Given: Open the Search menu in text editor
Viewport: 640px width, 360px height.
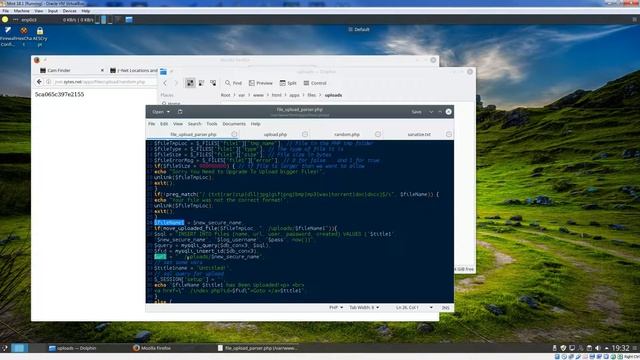Looking at the screenshot, I should tap(195, 124).
